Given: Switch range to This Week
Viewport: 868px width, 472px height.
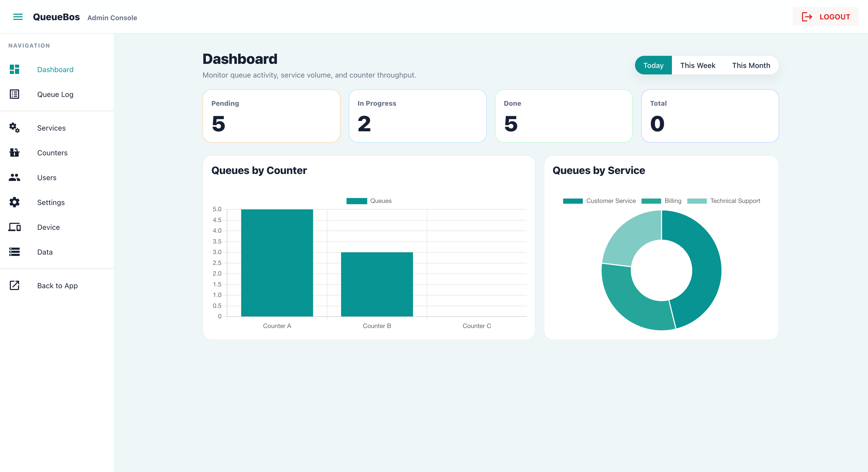Looking at the screenshot, I should (698, 65).
